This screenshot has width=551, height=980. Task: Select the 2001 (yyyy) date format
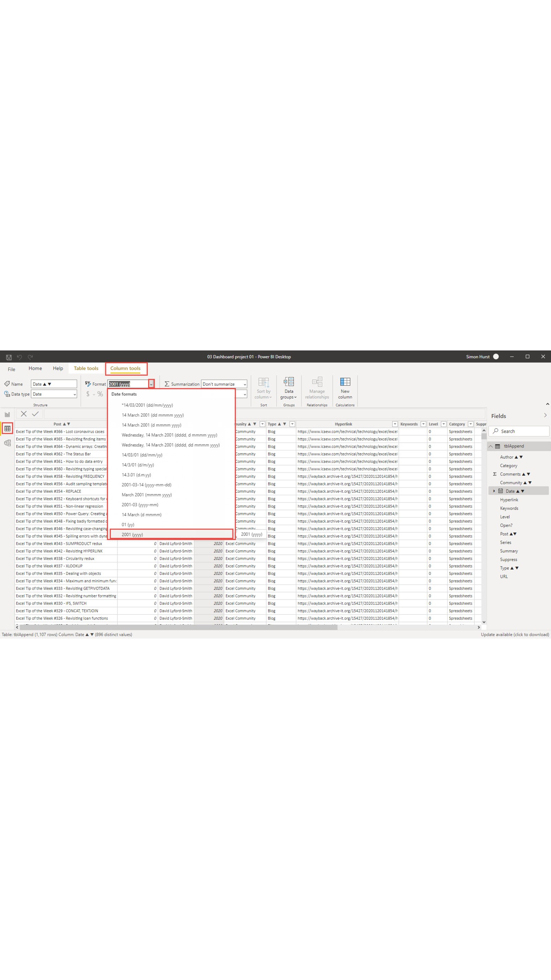tap(133, 534)
